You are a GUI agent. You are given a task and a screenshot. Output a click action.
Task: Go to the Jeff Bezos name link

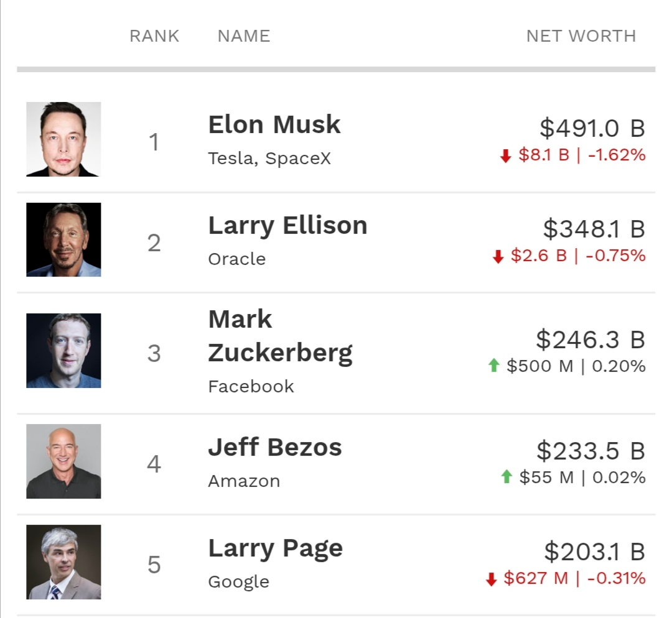coord(275,448)
